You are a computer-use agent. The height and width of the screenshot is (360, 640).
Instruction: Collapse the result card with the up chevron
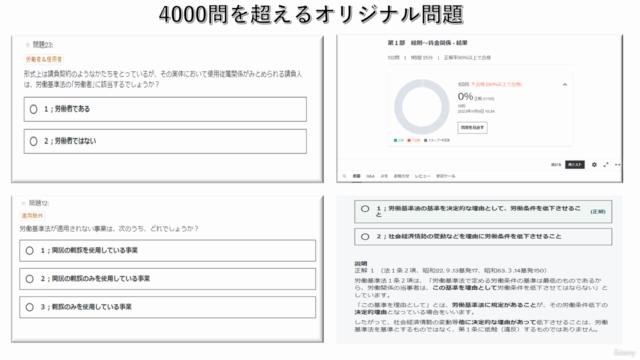565,84
